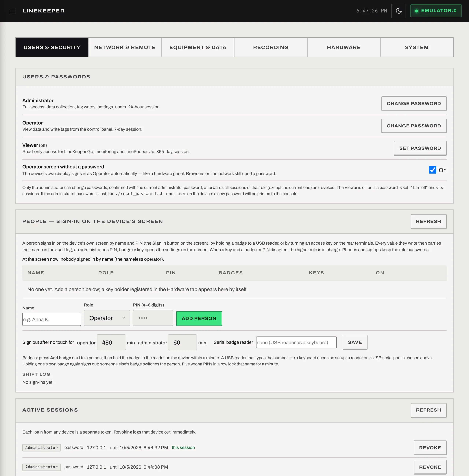The height and width of the screenshot is (476, 469).
Task: Focus the person Name input field
Action: tap(51, 319)
